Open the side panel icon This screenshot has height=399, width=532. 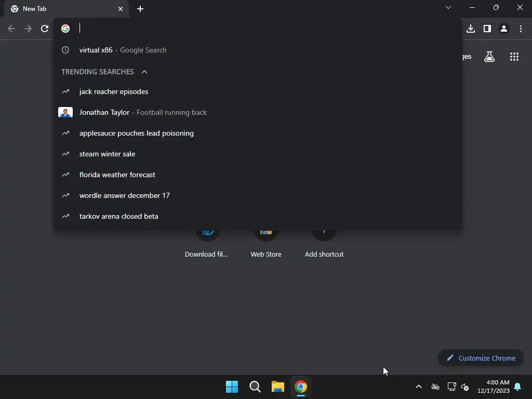click(x=487, y=29)
